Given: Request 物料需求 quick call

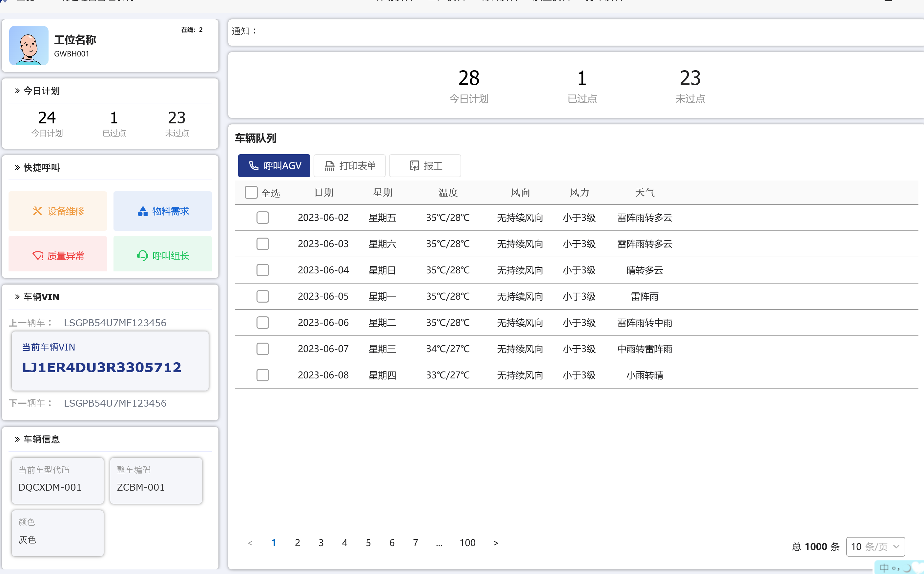Looking at the screenshot, I should [162, 211].
